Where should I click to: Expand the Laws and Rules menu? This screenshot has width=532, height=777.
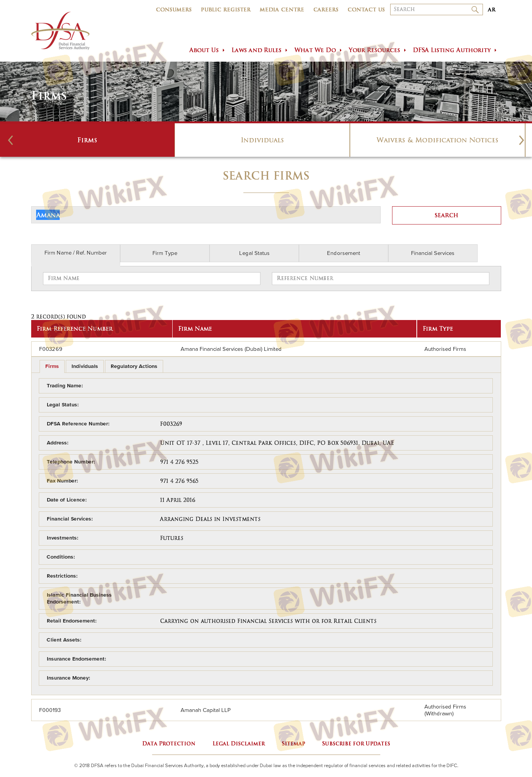click(x=259, y=50)
